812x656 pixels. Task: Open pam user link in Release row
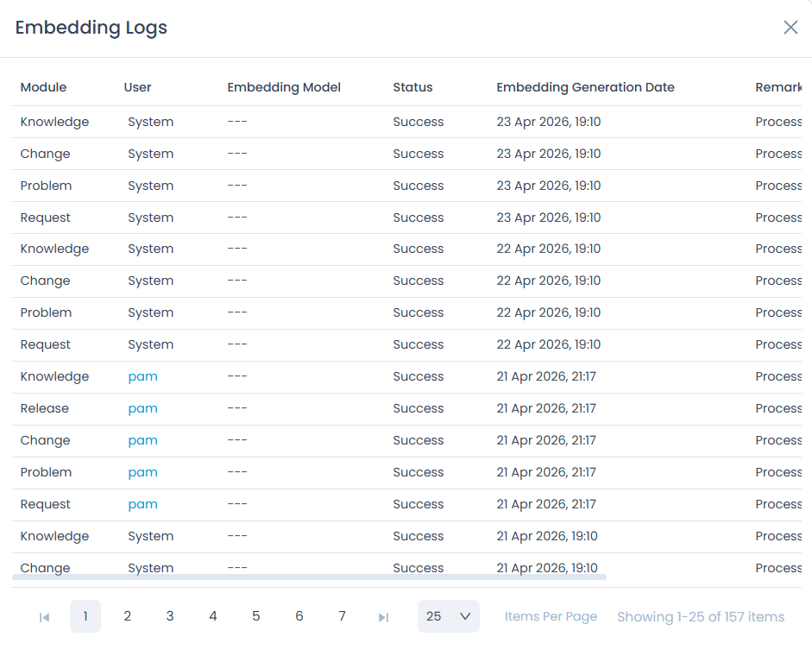point(142,408)
